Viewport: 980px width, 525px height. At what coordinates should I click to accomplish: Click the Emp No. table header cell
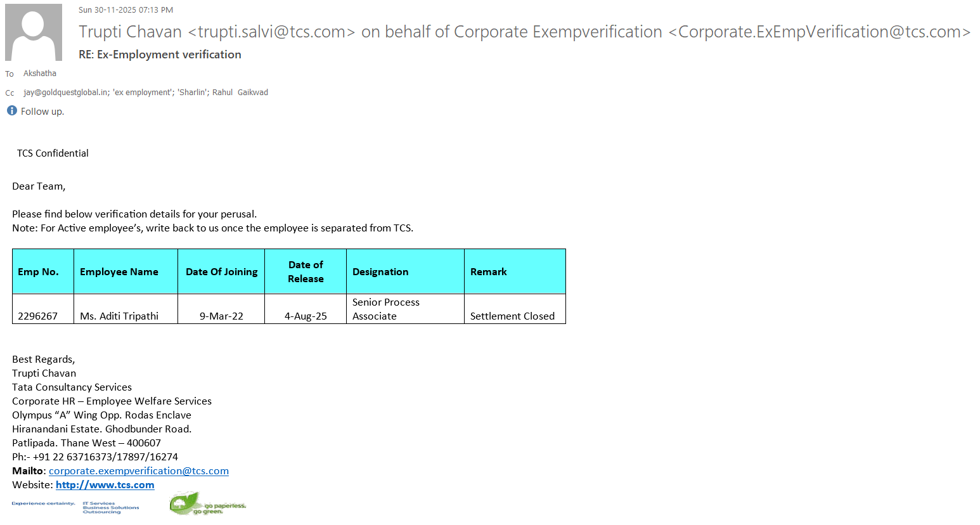(x=38, y=272)
